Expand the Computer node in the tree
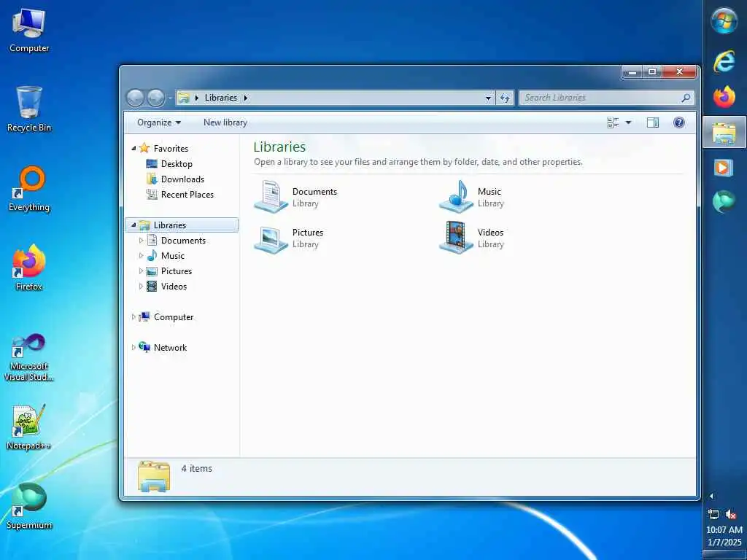 (x=133, y=317)
